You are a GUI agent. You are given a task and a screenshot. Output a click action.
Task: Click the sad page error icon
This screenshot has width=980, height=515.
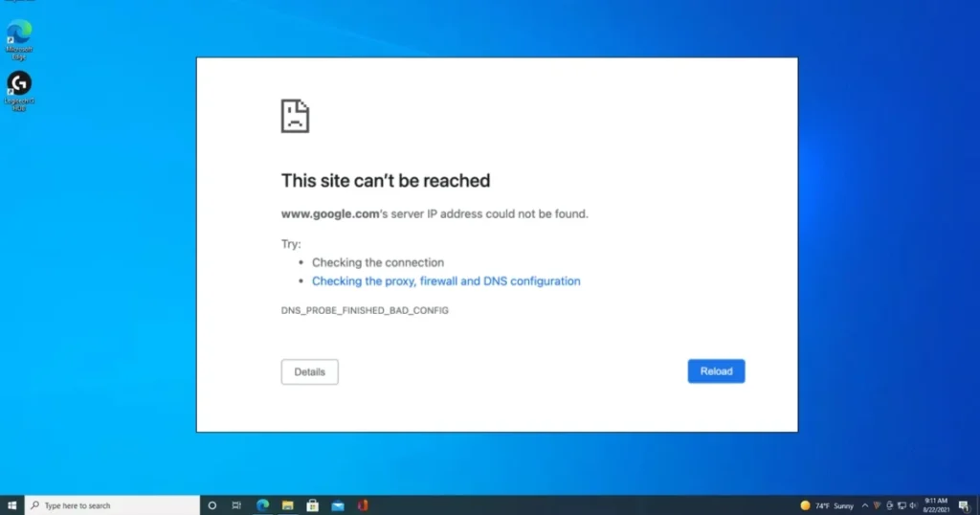[295, 116]
